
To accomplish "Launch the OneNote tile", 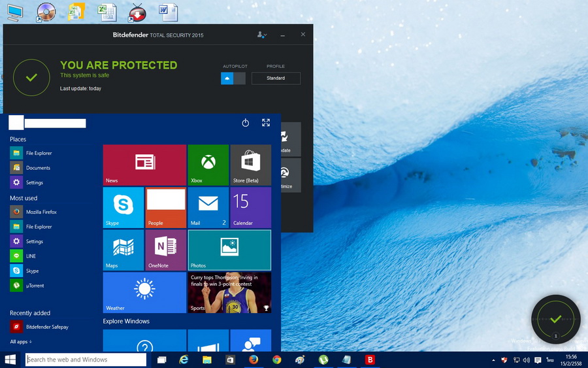I will tap(166, 250).
